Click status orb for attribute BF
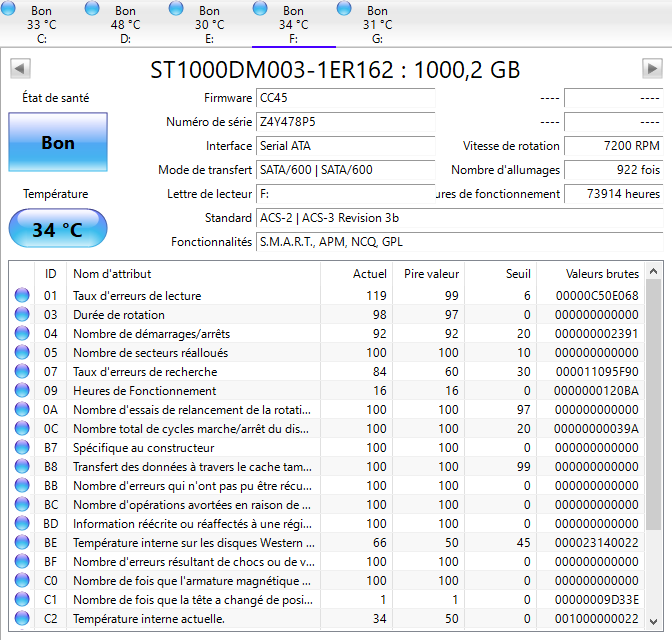672x640 pixels. coord(22,561)
